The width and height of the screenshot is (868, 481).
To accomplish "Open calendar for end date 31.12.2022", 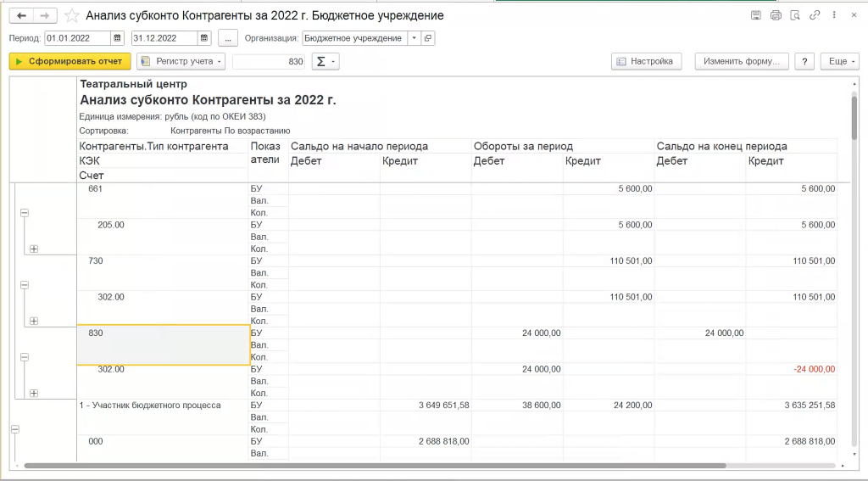I will tap(204, 38).
